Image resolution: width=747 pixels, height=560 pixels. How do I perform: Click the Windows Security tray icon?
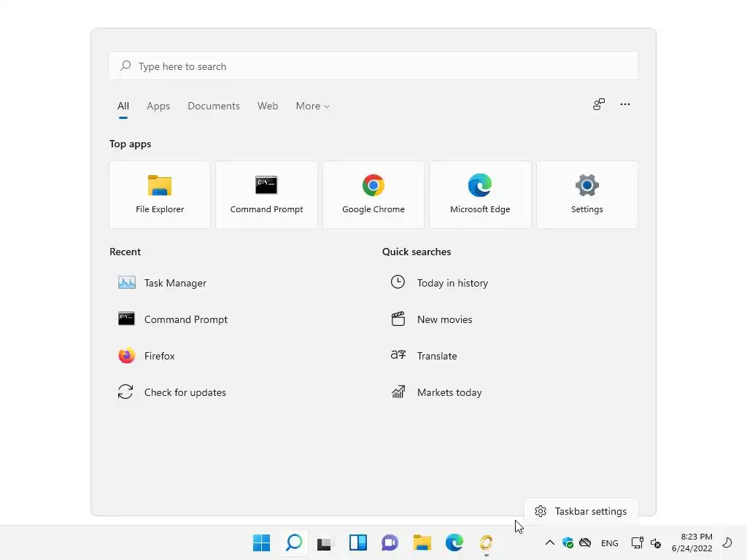click(x=568, y=542)
